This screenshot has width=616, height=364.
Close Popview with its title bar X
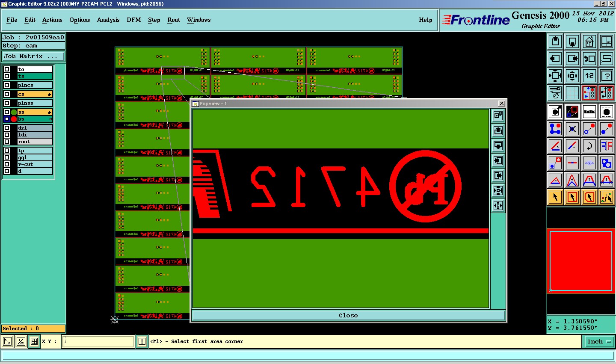502,104
